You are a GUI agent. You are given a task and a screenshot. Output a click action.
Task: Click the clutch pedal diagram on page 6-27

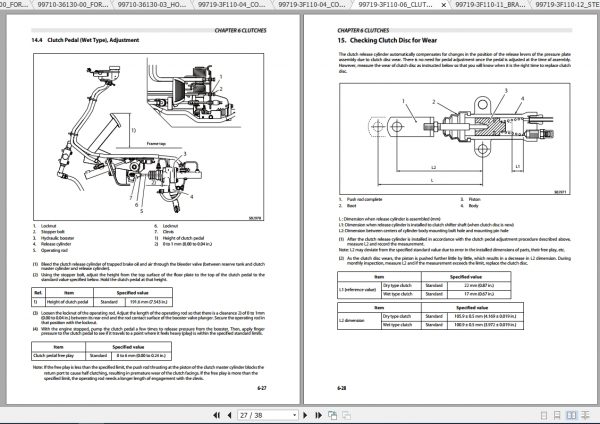148,137
